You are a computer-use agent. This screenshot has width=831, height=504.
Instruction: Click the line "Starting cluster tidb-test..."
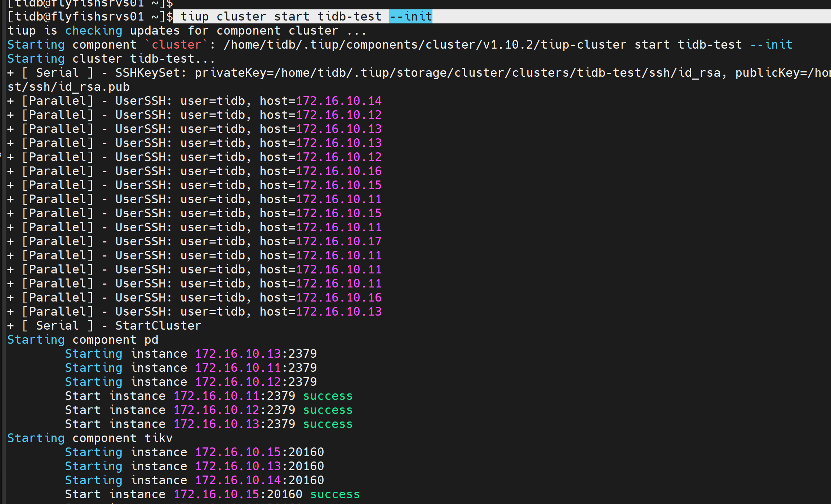[111, 59]
